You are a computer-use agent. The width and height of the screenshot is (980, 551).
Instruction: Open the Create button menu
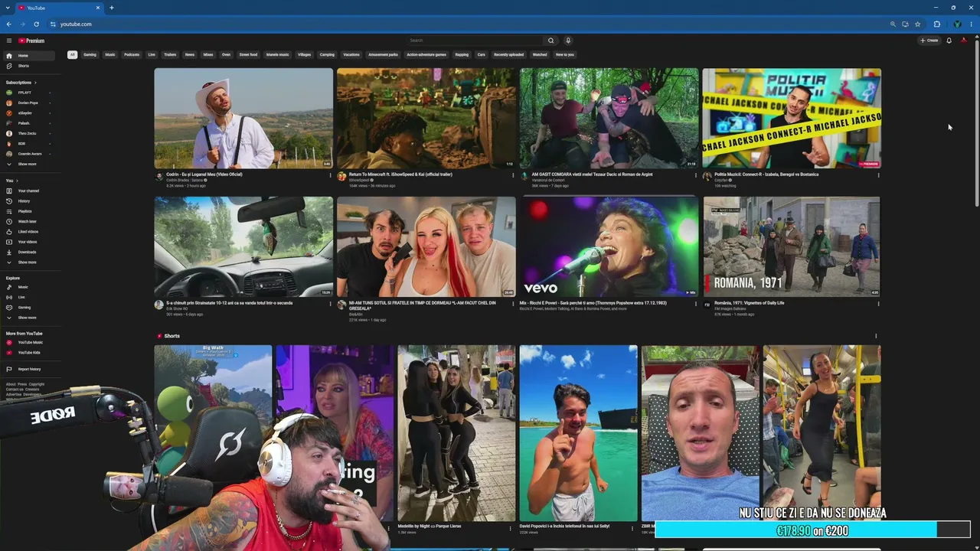pyautogui.click(x=929, y=41)
